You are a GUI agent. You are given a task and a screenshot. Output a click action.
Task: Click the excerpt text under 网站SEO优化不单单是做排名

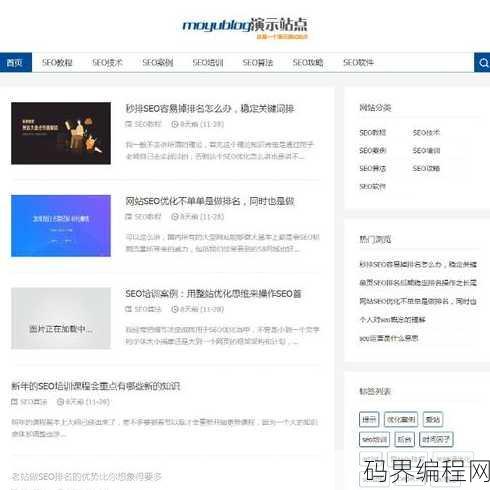tap(222, 243)
